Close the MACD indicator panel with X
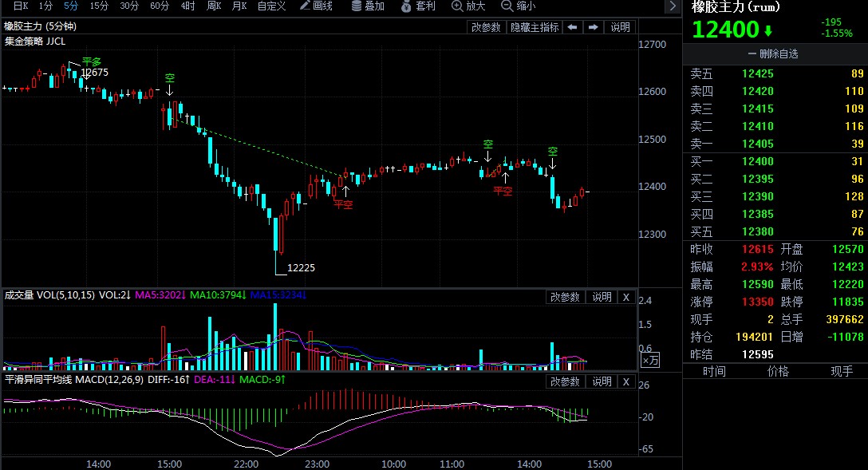The height and width of the screenshot is (470, 868). pyautogui.click(x=626, y=381)
